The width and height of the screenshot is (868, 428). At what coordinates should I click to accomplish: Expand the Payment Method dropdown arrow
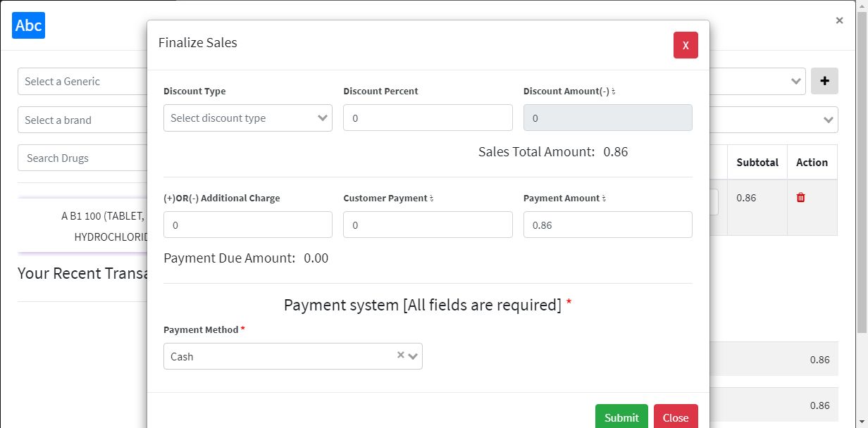413,356
